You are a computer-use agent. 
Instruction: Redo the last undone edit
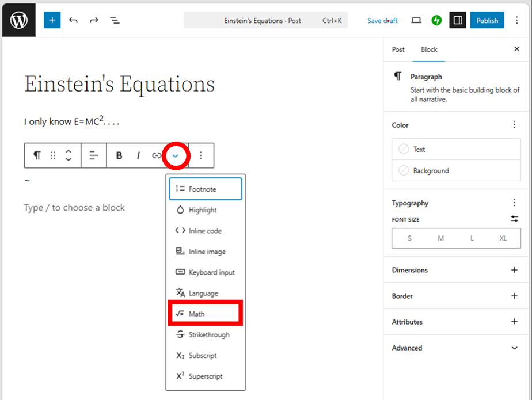tap(94, 20)
